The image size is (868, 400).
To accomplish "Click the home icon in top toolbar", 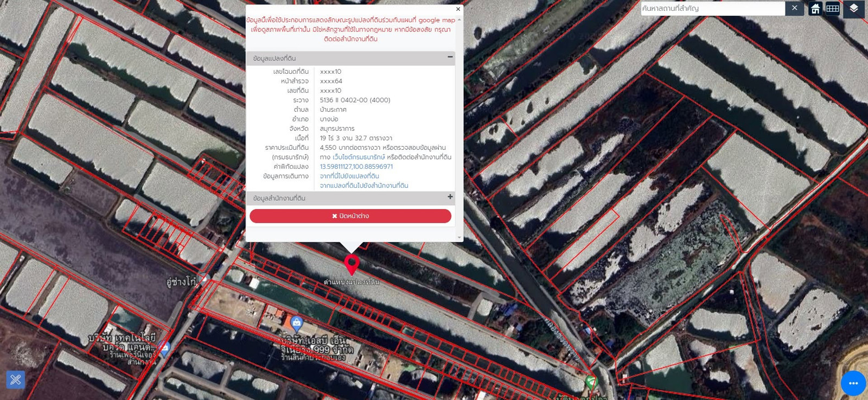I will click(x=815, y=9).
